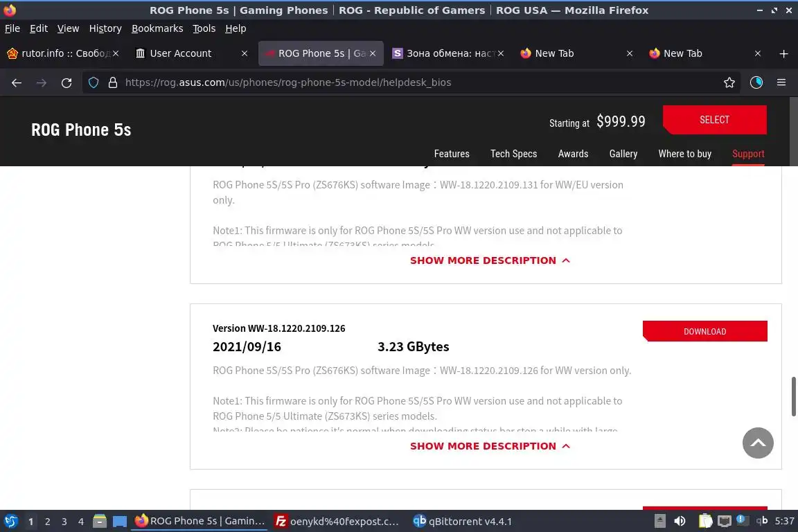798x532 pixels.
Task: Close the User Account tab
Action: pyautogui.click(x=245, y=53)
